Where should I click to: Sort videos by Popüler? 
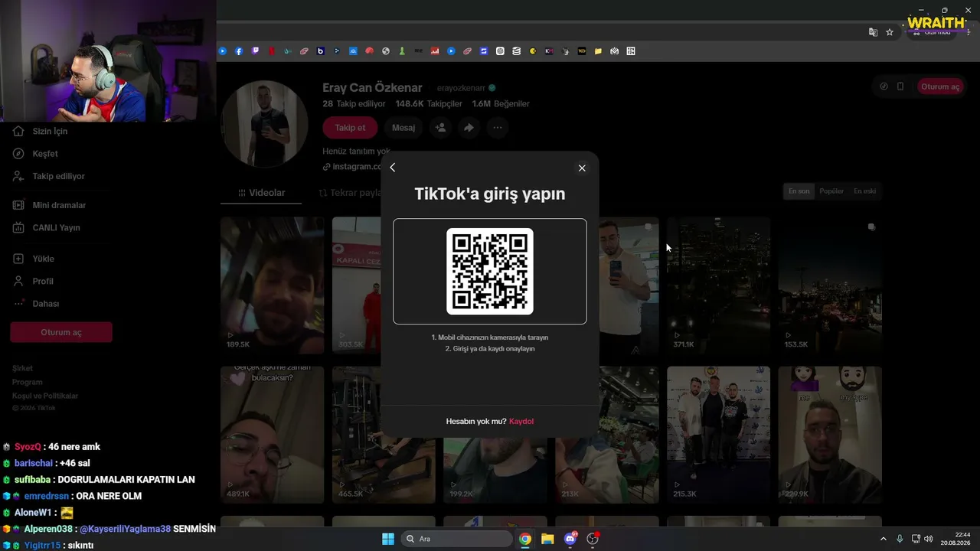(x=831, y=191)
